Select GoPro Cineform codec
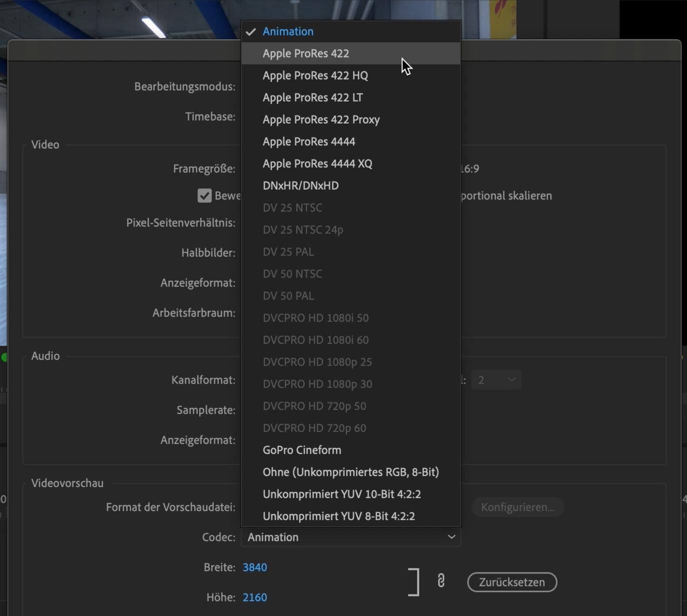Viewport: 687px width, 616px height. (x=302, y=450)
